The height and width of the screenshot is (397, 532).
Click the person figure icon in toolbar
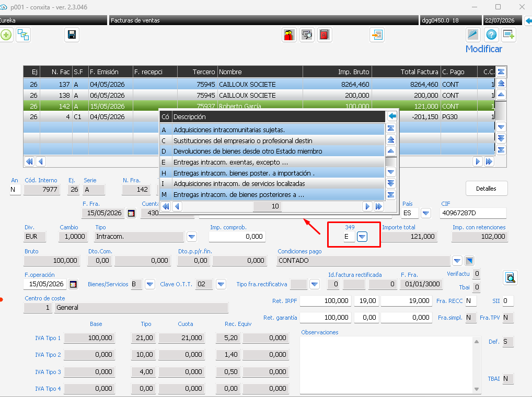click(289, 35)
